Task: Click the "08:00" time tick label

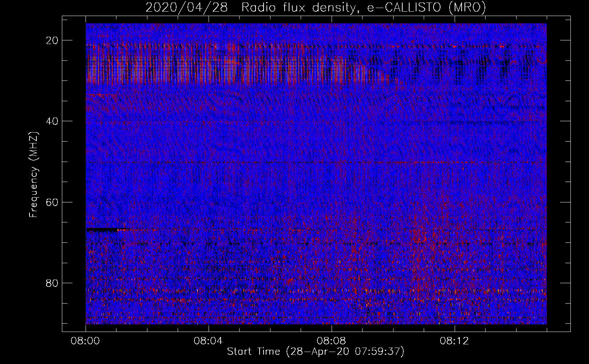Action: [86, 341]
